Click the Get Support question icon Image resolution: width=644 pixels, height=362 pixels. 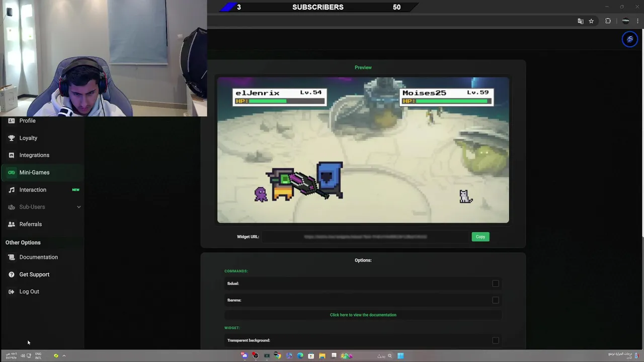(12, 275)
